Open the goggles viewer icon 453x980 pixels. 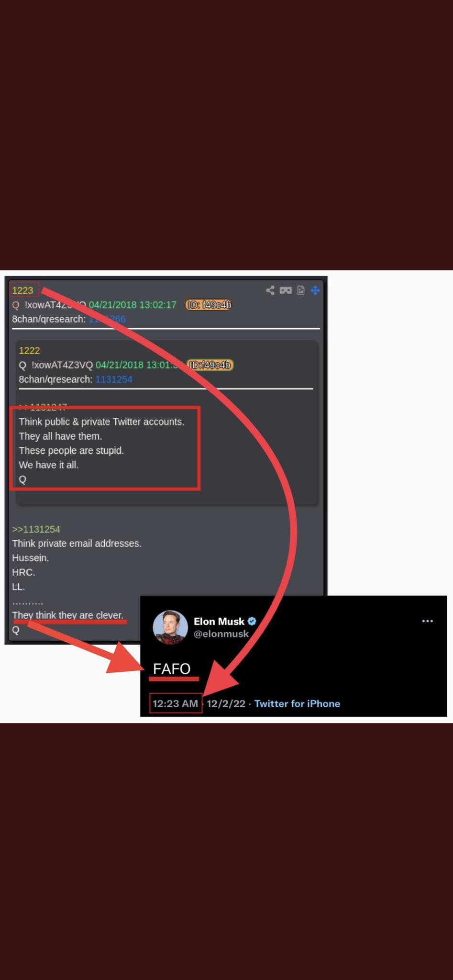[x=286, y=290]
